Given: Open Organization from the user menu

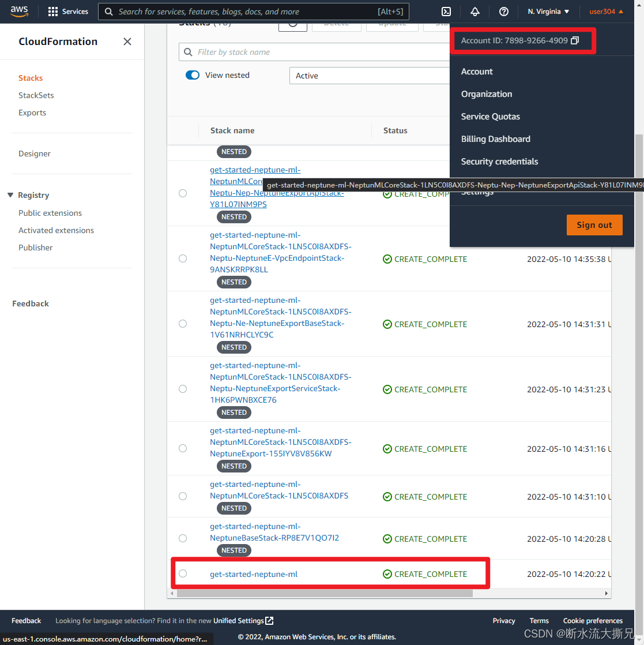Looking at the screenshot, I should [x=487, y=94].
